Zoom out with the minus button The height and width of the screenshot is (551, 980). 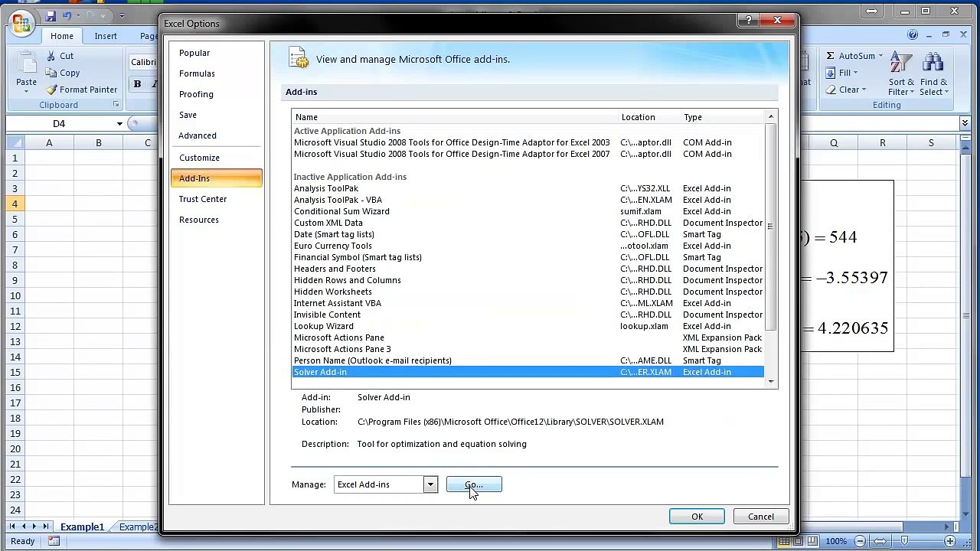[860, 541]
